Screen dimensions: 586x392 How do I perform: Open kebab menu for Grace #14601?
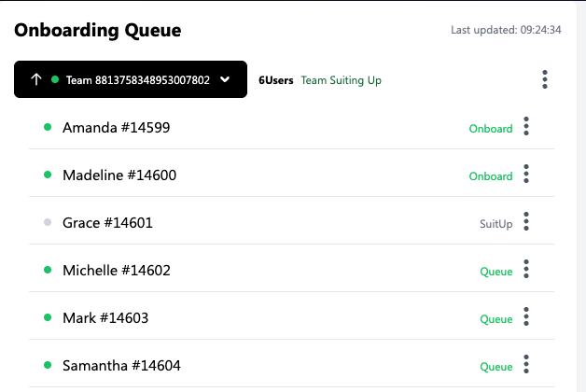(526, 222)
